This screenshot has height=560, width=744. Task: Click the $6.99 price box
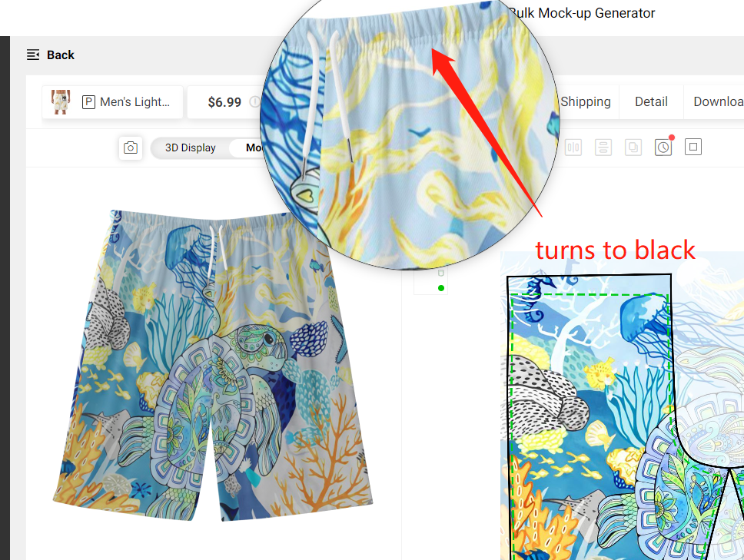click(x=224, y=102)
